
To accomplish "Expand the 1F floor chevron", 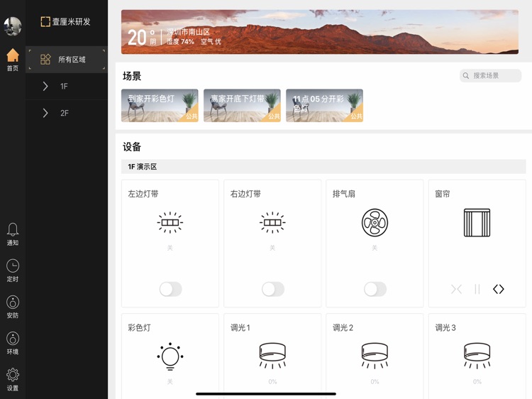I will coord(45,86).
